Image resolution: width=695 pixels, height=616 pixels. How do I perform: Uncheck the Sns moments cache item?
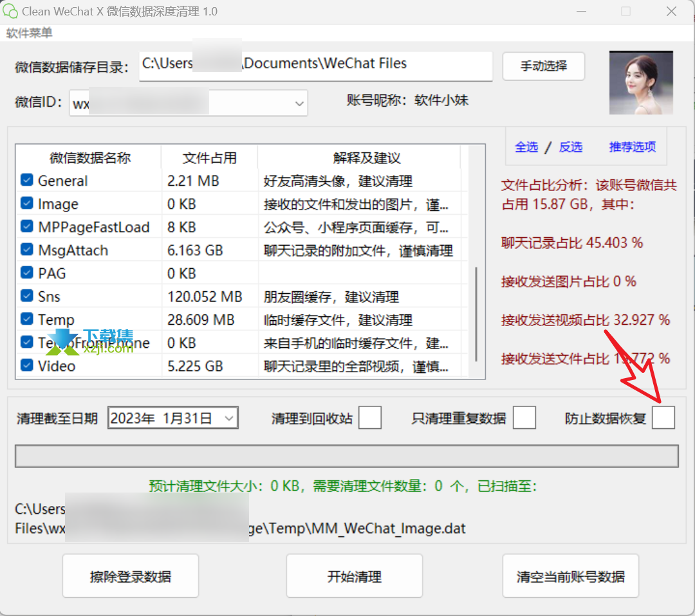26,296
